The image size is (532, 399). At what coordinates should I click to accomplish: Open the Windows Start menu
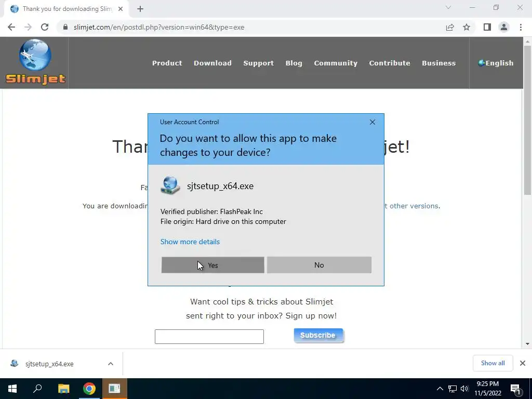[12, 389]
